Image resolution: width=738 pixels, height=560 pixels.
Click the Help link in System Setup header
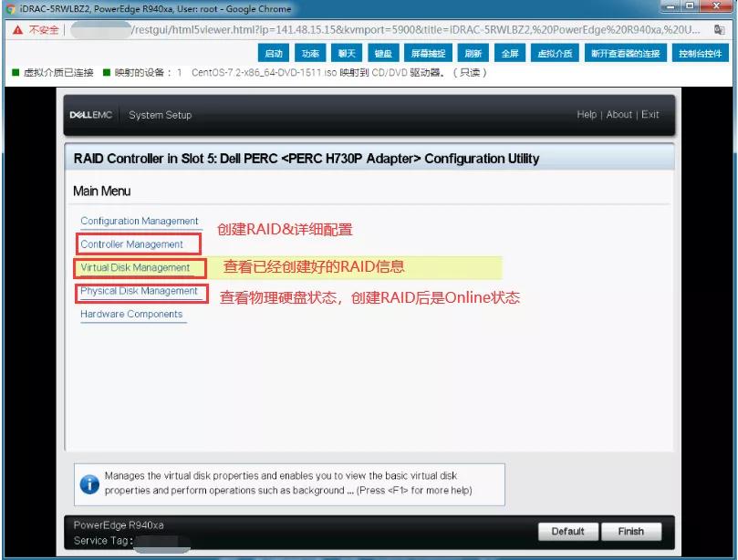[x=587, y=114]
